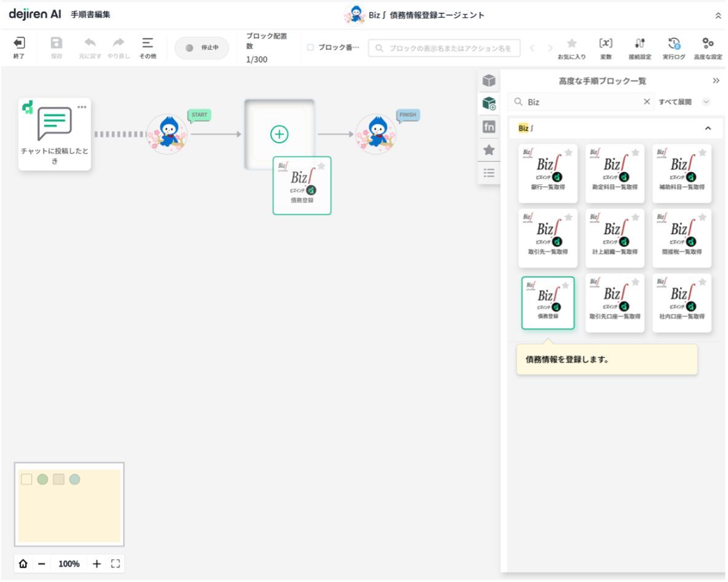This screenshot has width=728, height=582.
Task: Click the dejiren AI logo
Action: pyautogui.click(x=35, y=14)
